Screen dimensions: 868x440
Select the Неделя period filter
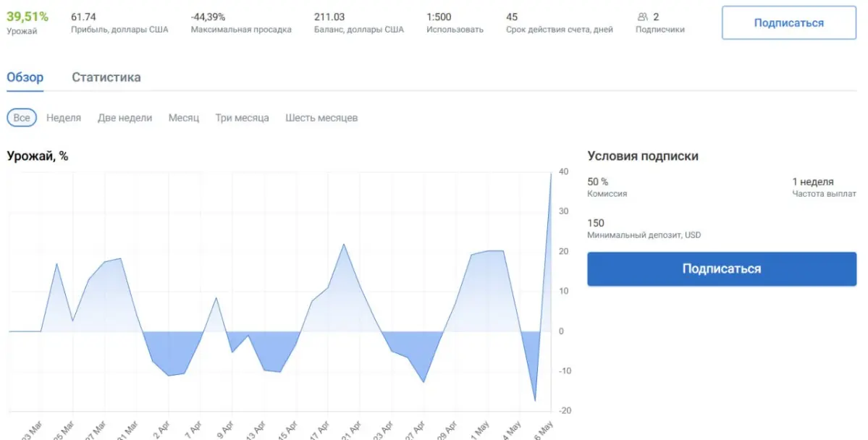64,118
